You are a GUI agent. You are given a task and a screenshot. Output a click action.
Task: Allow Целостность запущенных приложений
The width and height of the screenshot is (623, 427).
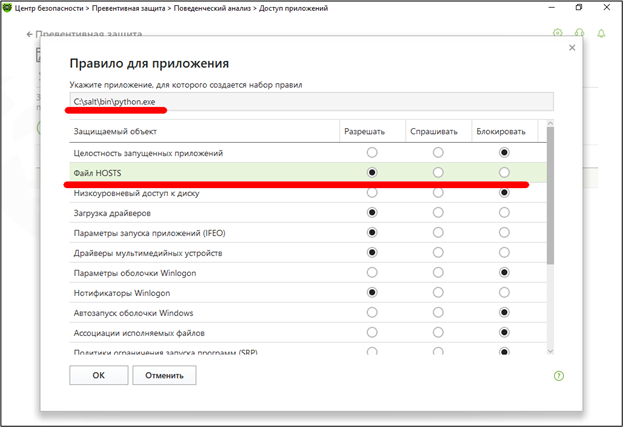tap(372, 153)
